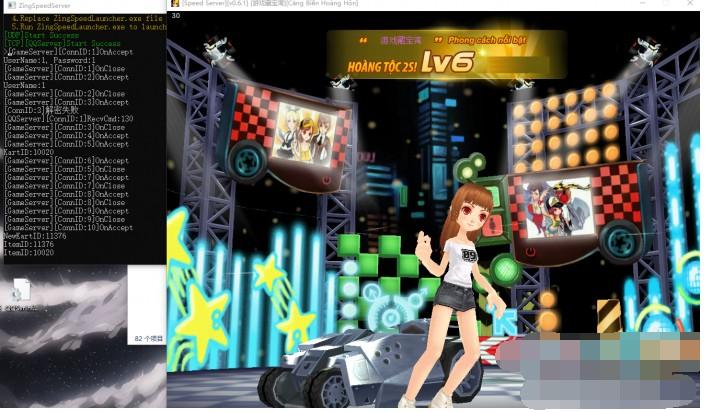Image resolution: width=706 pixels, height=412 pixels.
Task: Click the 'ItemID:11376' console line
Action: (29, 244)
